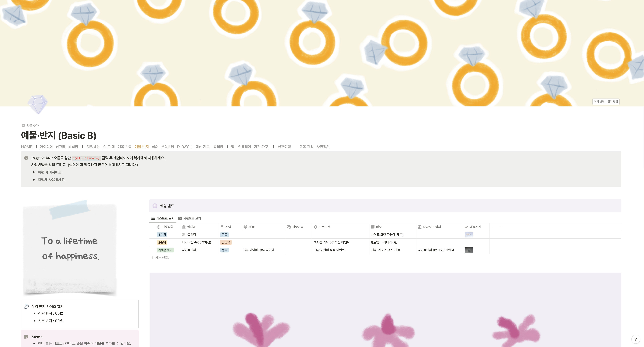
Task: Click the purple circle icon beside 웨딩 밴드
Action: click(x=155, y=206)
